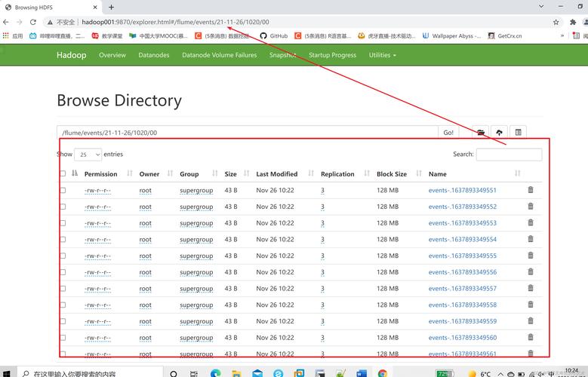Click trash icon for events-.1637893349552

coord(530,206)
